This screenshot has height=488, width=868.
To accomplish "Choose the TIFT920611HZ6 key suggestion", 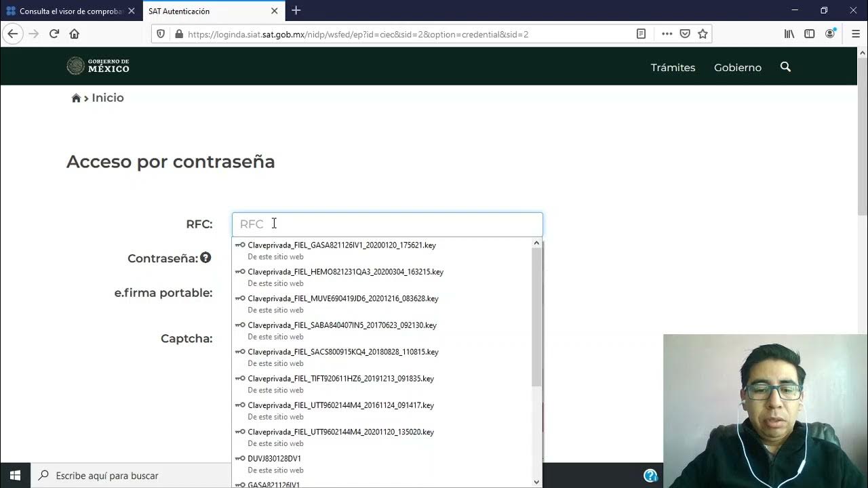I will 382,384.
